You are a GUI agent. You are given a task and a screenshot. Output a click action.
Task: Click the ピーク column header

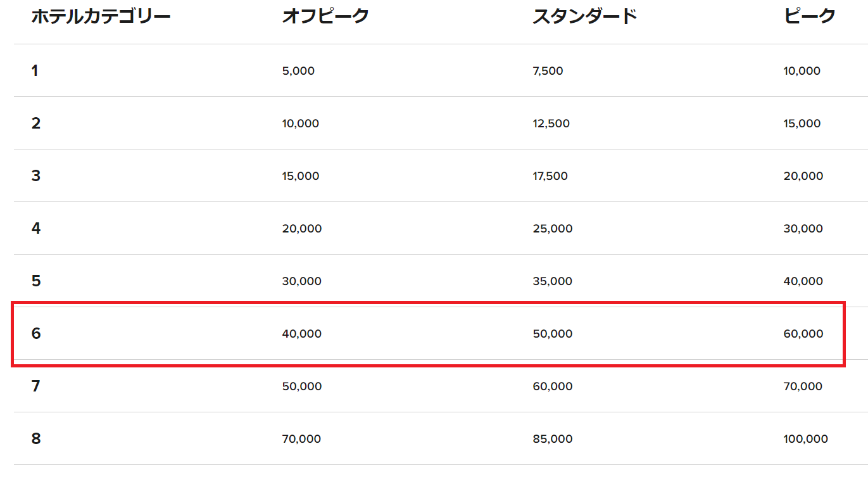810,17
